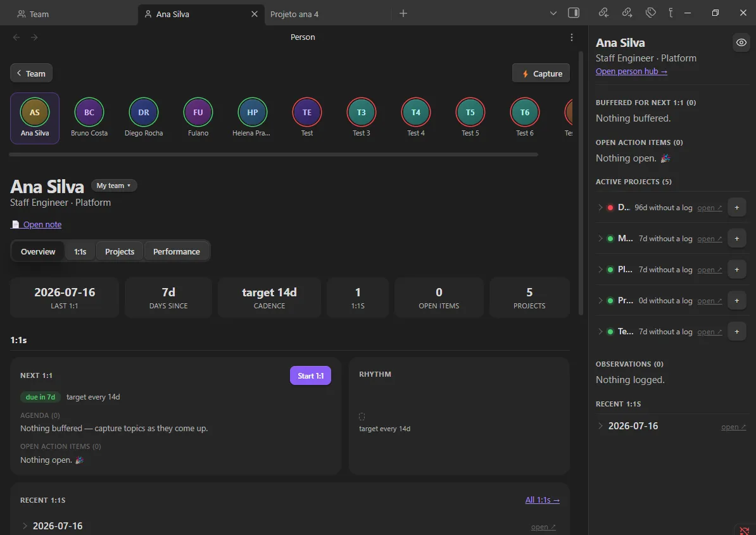The image size is (756, 535).
Task: Select Bruno Costa avatar
Action: pyautogui.click(x=89, y=112)
